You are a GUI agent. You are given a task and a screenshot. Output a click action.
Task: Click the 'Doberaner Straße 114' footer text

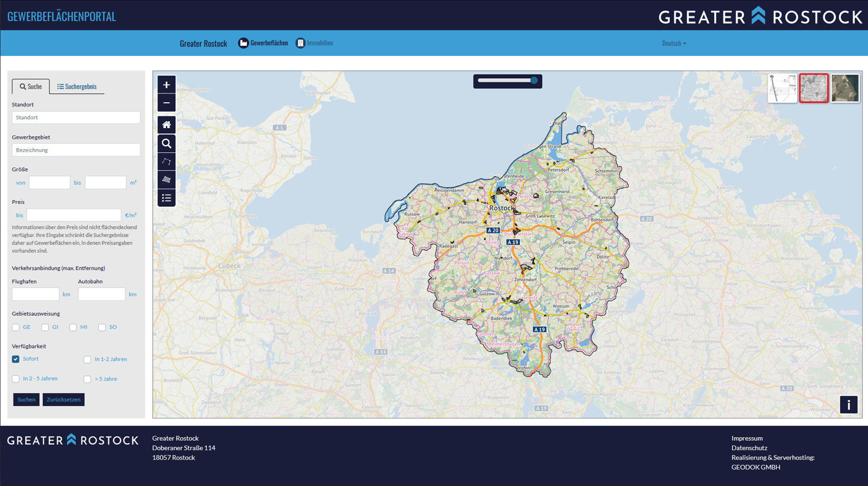pos(183,448)
